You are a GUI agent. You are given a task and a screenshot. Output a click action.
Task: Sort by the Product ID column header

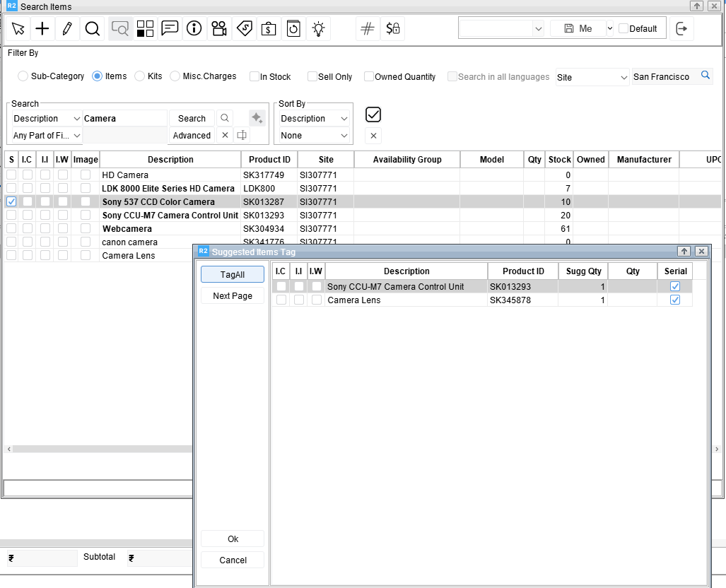269,160
